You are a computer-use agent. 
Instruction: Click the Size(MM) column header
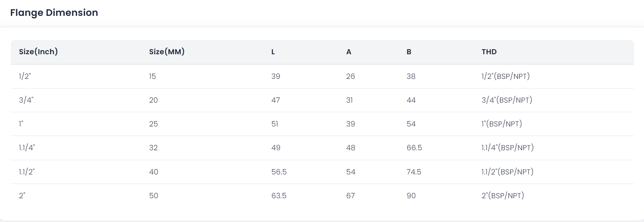click(167, 52)
